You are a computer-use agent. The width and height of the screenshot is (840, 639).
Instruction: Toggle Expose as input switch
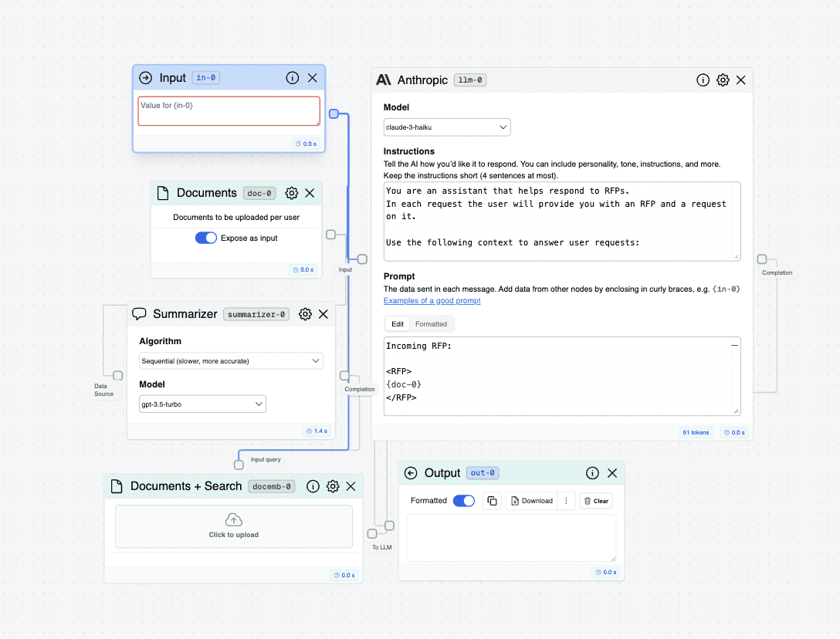click(x=205, y=238)
